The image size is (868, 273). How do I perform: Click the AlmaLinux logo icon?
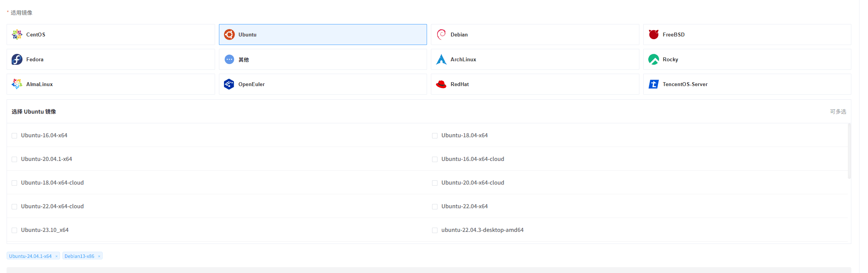[x=17, y=84]
